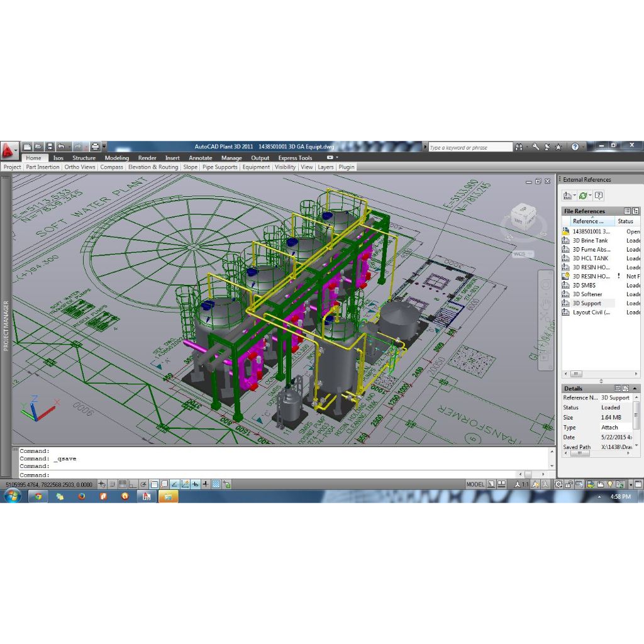644x644 pixels.
Task: Toggle ortho mode in the status bar
Action: pos(132,484)
